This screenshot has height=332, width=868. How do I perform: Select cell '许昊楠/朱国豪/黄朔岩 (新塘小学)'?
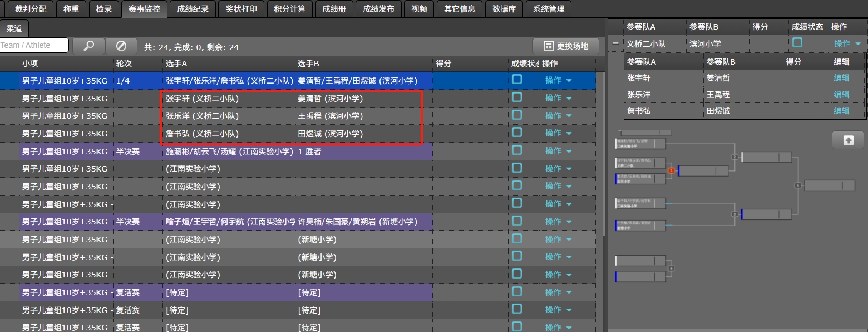(364, 222)
